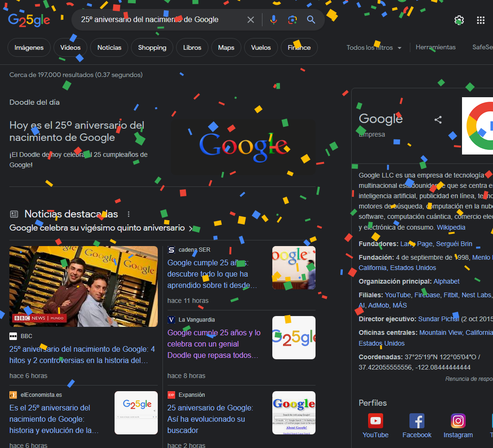493x448 pixels.
Task: Select the Noticias filter tab
Action: click(109, 47)
